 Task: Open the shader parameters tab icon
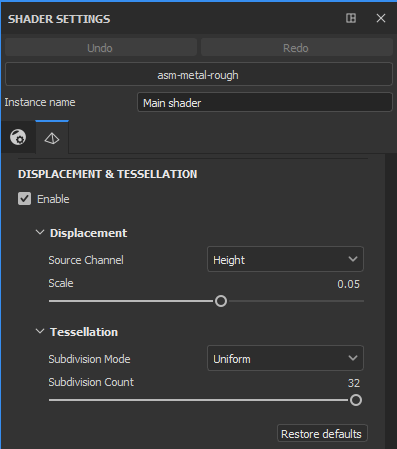click(x=18, y=137)
